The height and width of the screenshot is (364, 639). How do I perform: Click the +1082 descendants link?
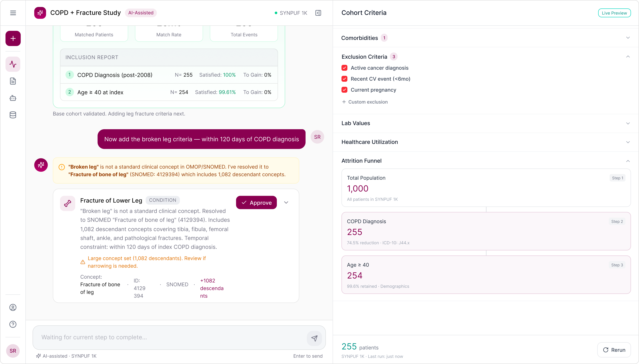pyautogui.click(x=212, y=288)
